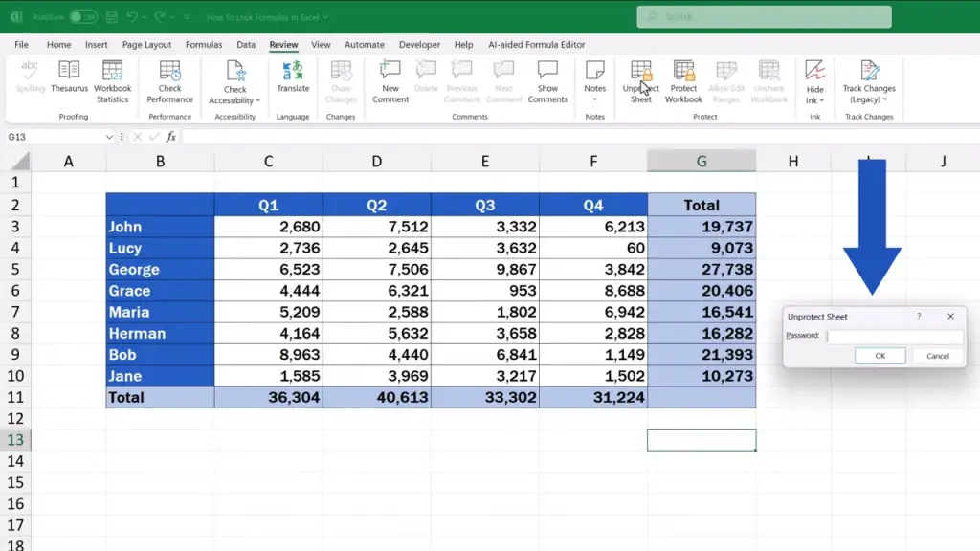Viewport: 980px width, 551px height.
Task: Open the Developer tab
Action: tap(419, 45)
